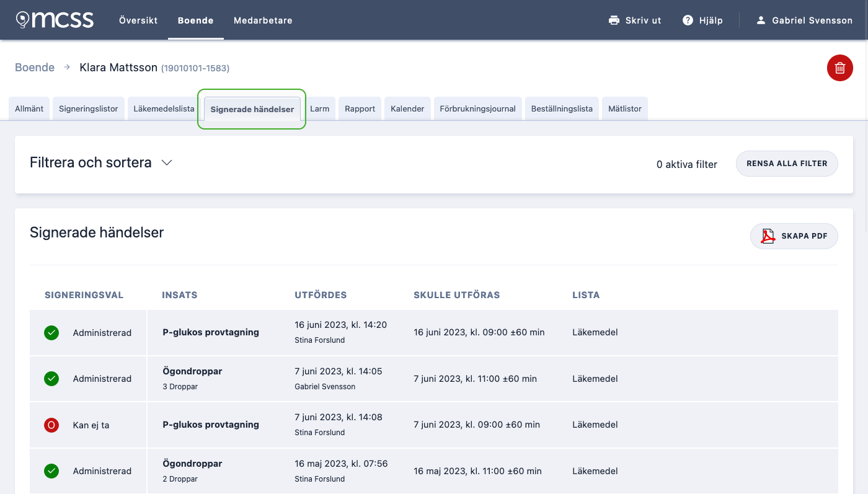Open Gabriel Svensson user profile icon
The height and width of the screenshot is (494, 868).
coord(761,20)
